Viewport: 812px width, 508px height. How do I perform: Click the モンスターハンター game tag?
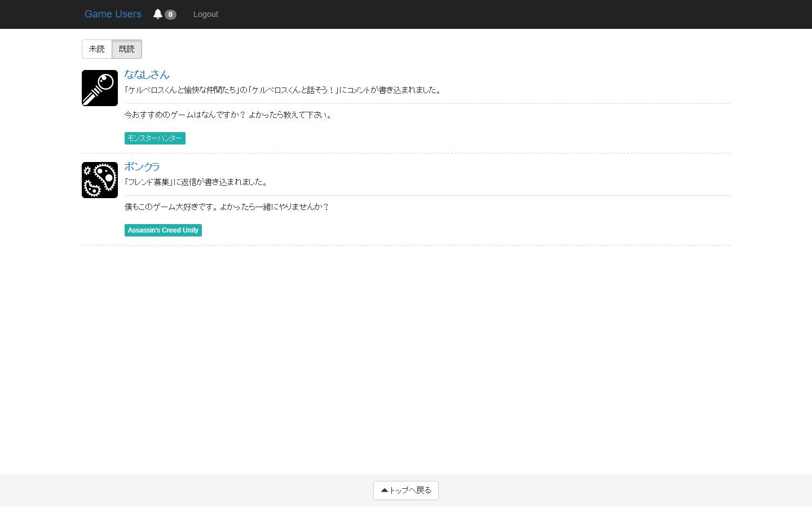155,138
